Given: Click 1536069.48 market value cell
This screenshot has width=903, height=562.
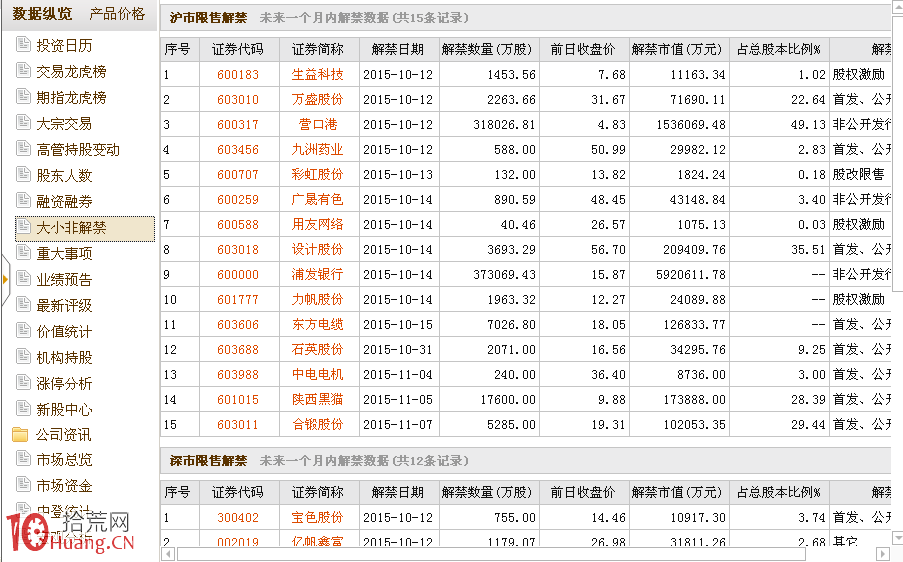Looking at the screenshot, I should click(691, 124).
